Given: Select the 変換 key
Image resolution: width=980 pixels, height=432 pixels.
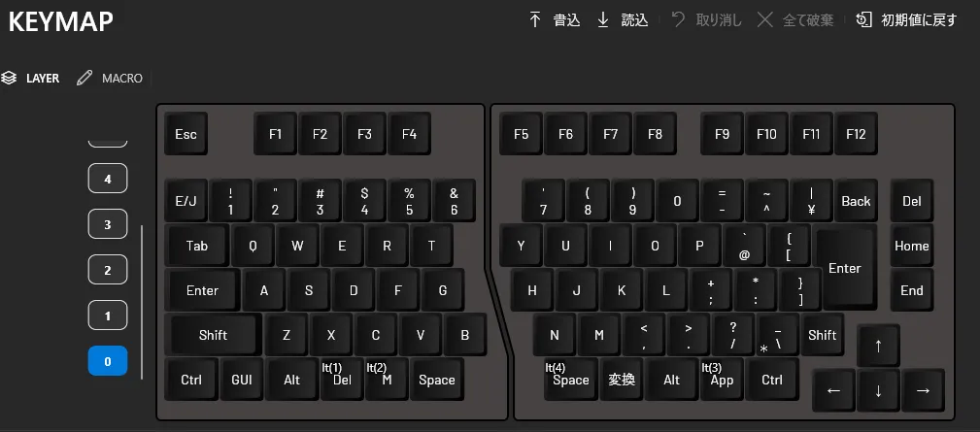Looking at the screenshot, I should pyautogui.click(x=622, y=379).
